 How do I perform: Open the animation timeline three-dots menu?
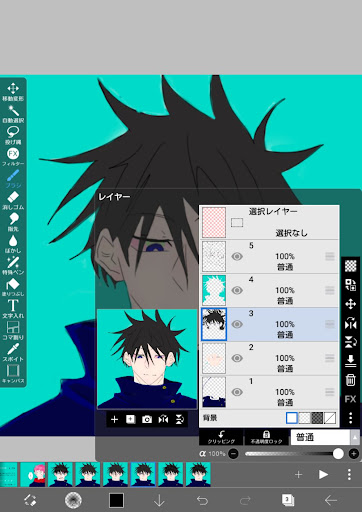(x=349, y=475)
